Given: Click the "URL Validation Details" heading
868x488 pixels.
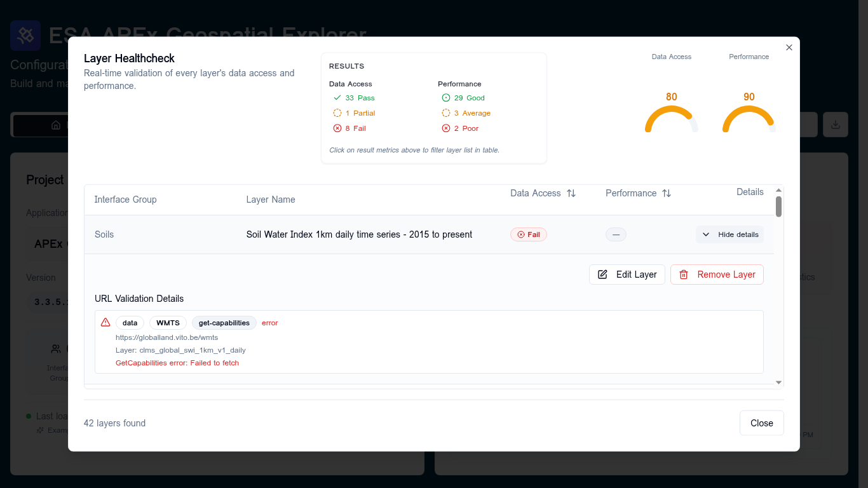Looking at the screenshot, I should coord(139,299).
